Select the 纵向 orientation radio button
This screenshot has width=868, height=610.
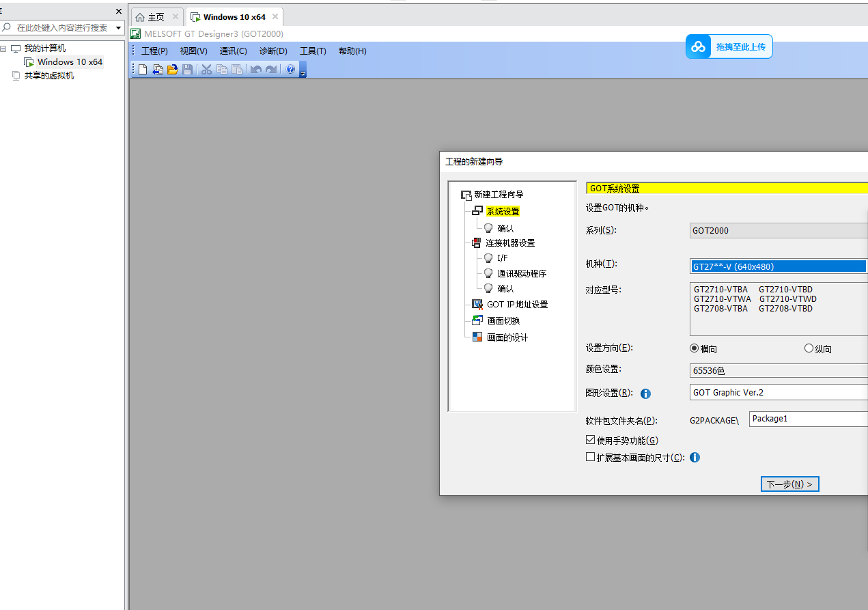tap(809, 348)
